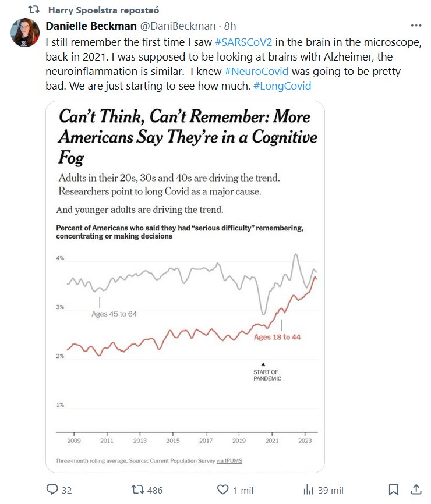
Task: Click the 486 repost count
Action: pyautogui.click(x=155, y=490)
